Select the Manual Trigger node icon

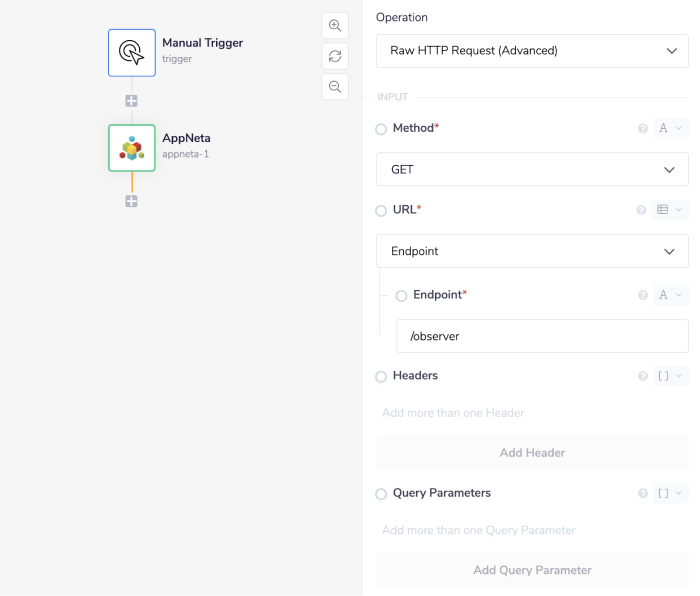tap(132, 52)
